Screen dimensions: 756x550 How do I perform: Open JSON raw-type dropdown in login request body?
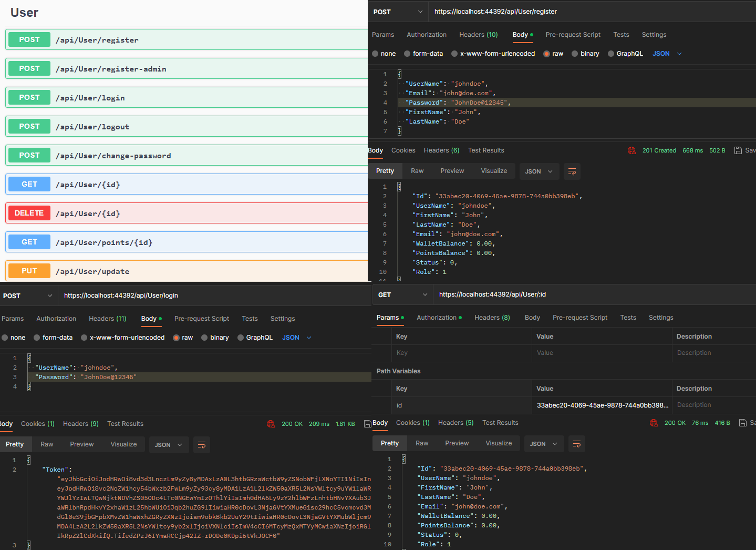[x=297, y=338]
